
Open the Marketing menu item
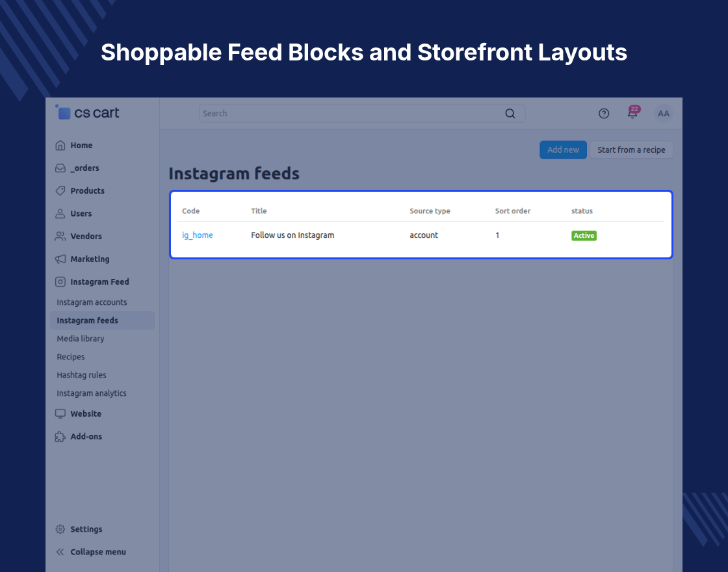click(90, 259)
